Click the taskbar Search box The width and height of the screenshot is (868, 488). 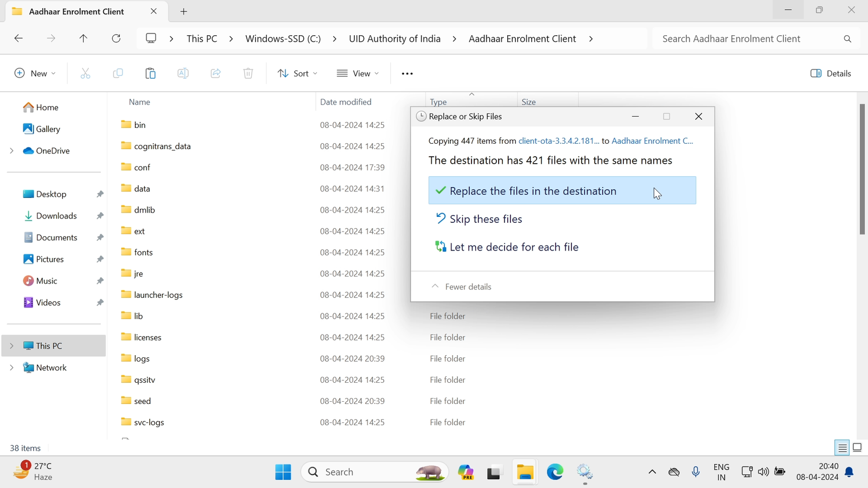(375, 472)
